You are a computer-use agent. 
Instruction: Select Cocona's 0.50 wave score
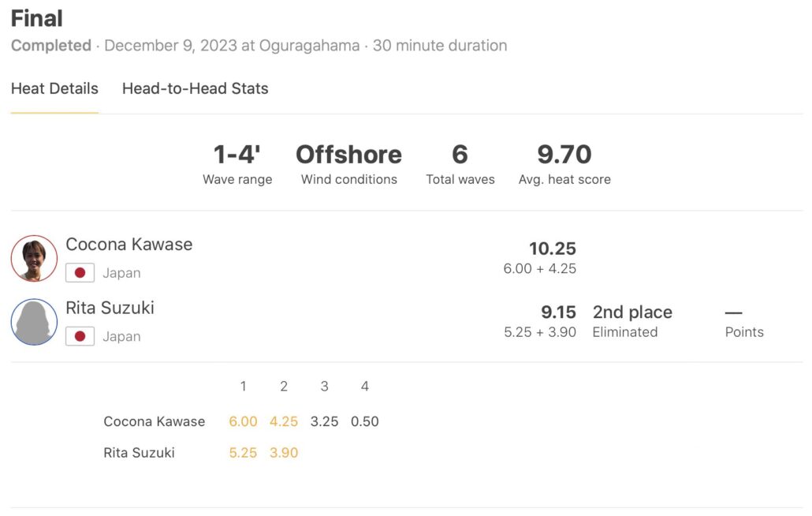coord(365,421)
